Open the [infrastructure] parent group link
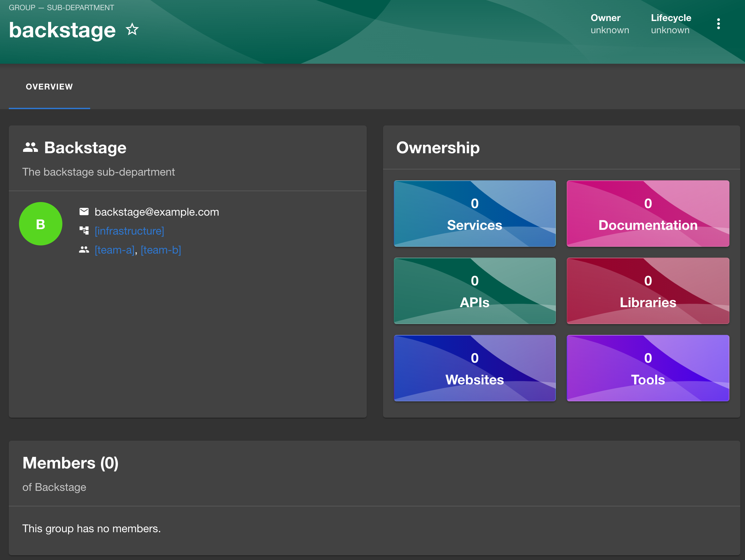The width and height of the screenshot is (745, 560). click(129, 231)
